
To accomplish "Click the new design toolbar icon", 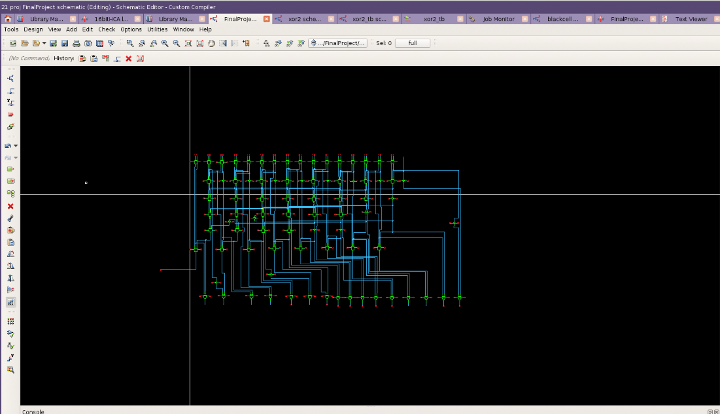I will 13,43.
